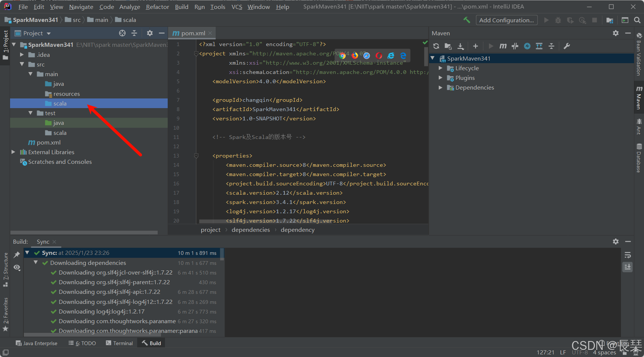The image size is (644, 357).
Task: Open the Database side tool window
Action: click(639, 158)
